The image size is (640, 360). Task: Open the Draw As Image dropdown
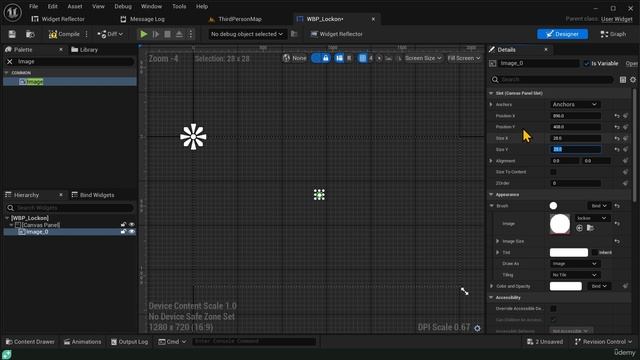[x=575, y=264]
